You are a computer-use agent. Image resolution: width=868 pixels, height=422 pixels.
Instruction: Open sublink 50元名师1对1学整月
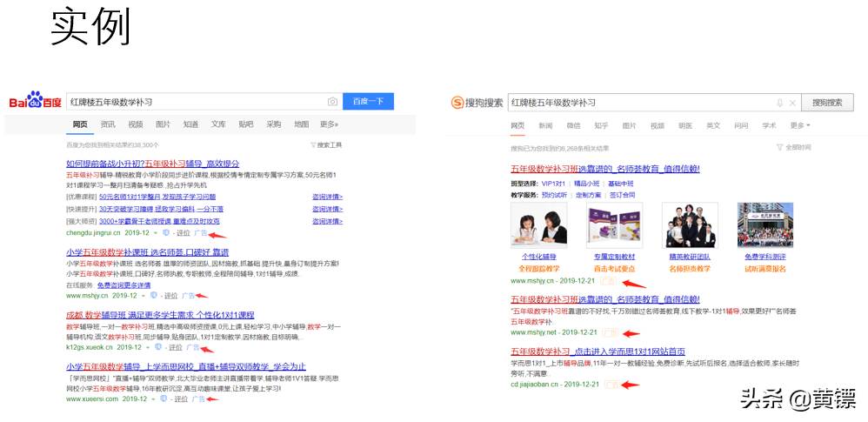pos(157,197)
